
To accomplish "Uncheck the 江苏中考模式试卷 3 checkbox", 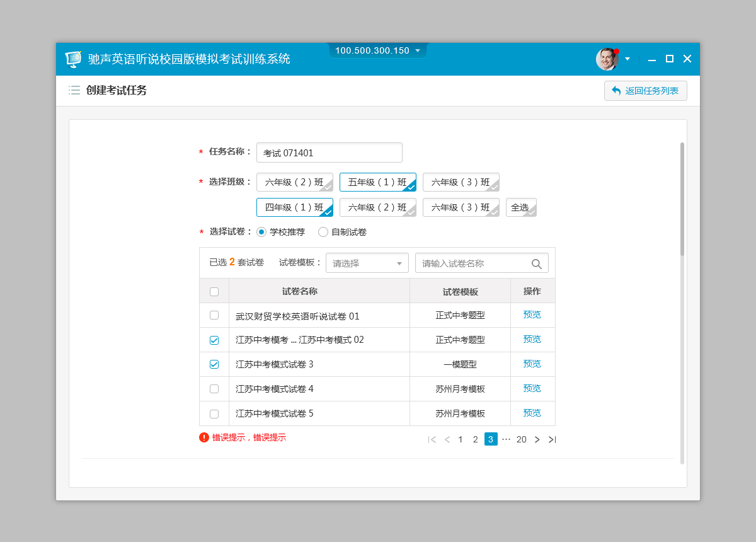I will pyautogui.click(x=214, y=364).
